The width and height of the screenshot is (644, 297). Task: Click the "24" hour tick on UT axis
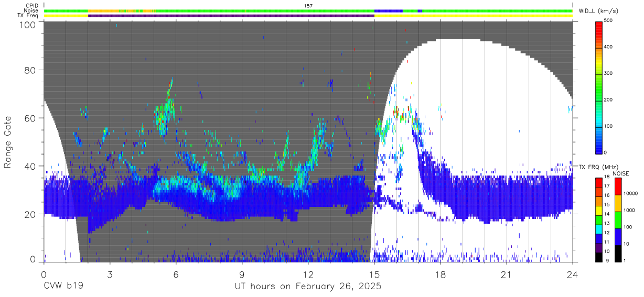(573, 274)
